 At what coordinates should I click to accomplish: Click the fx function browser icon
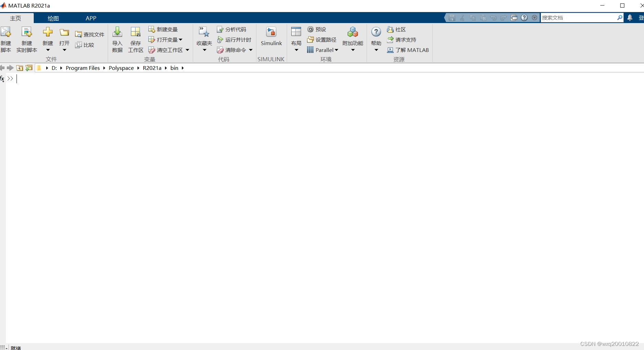point(2,79)
